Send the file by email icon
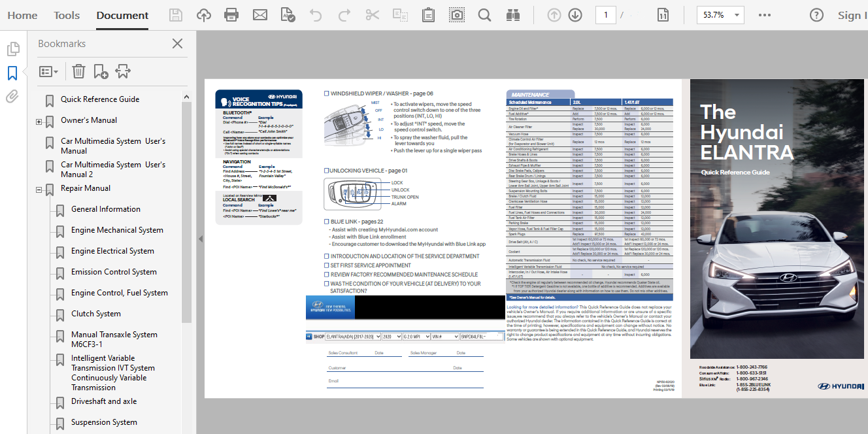The image size is (868, 434). (x=260, y=15)
